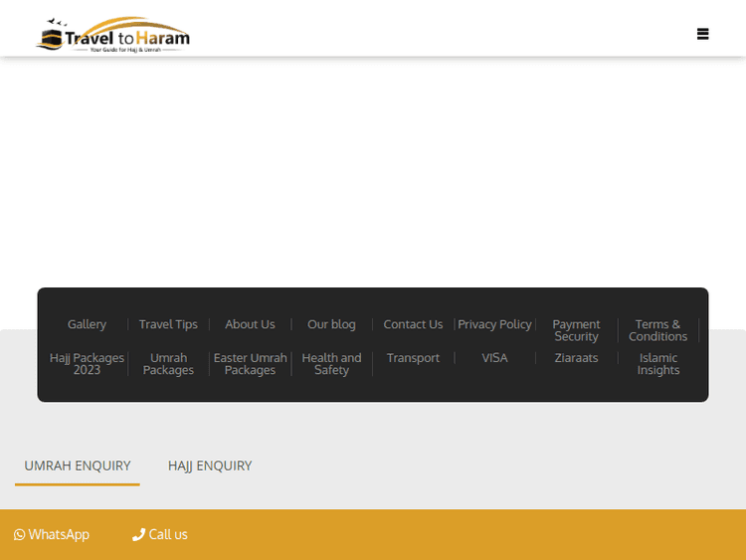Viewport: 746px width, 560px height.
Task: Open the Gallery link
Action: pos(87,324)
